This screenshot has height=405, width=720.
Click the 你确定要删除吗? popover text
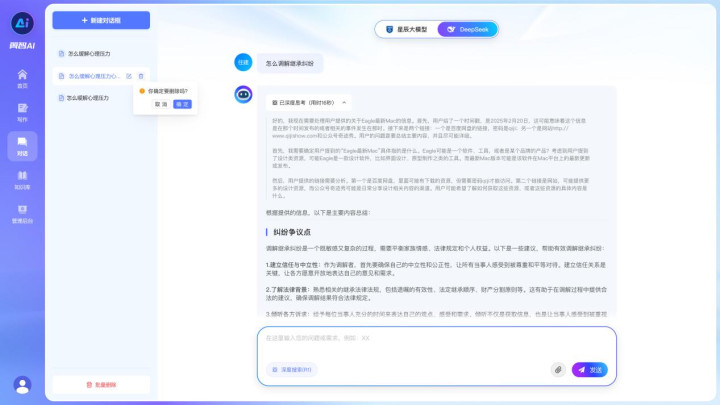pos(168,91)
